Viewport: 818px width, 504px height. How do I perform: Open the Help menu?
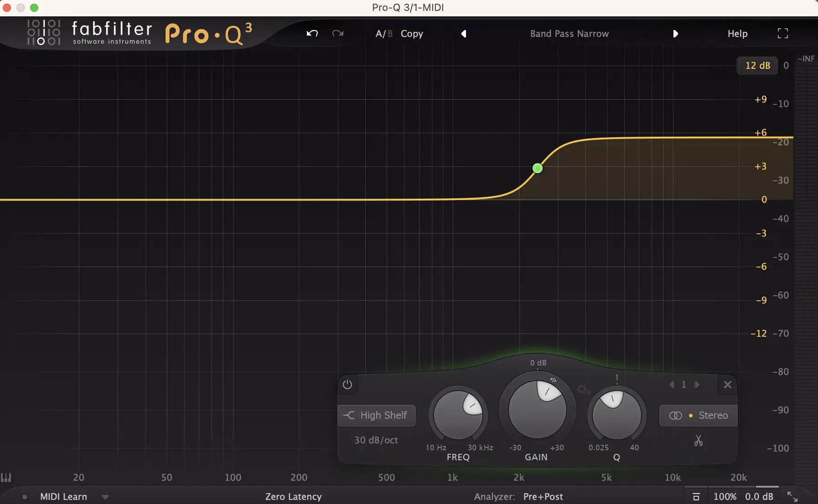click(x=737, y=34)
